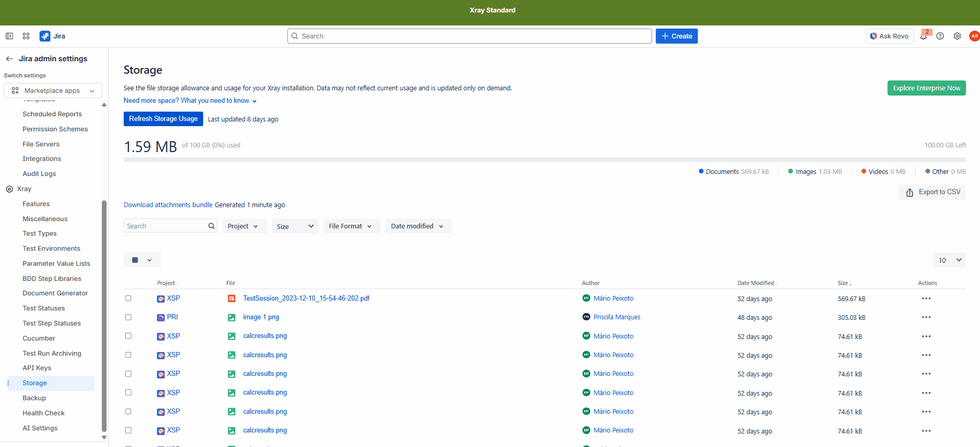
Task: Open the app switcher grid icon
Action: point(26,36)
